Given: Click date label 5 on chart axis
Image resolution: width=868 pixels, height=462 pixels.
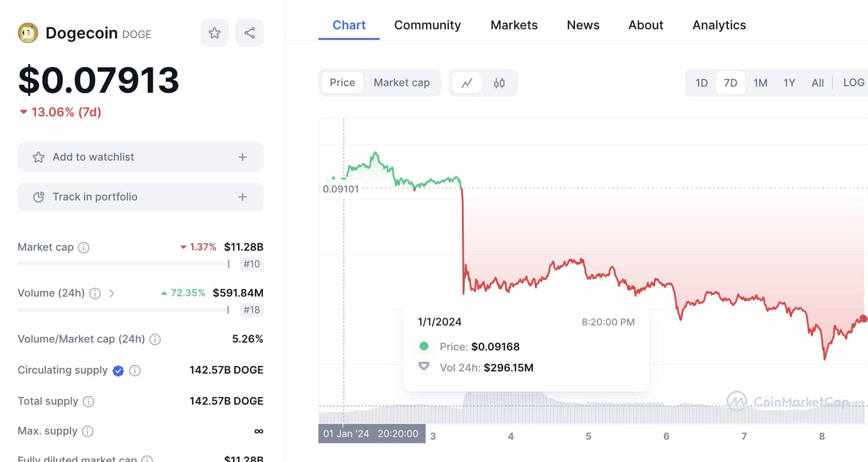Looking at the screenshot, I should [589, 437].
